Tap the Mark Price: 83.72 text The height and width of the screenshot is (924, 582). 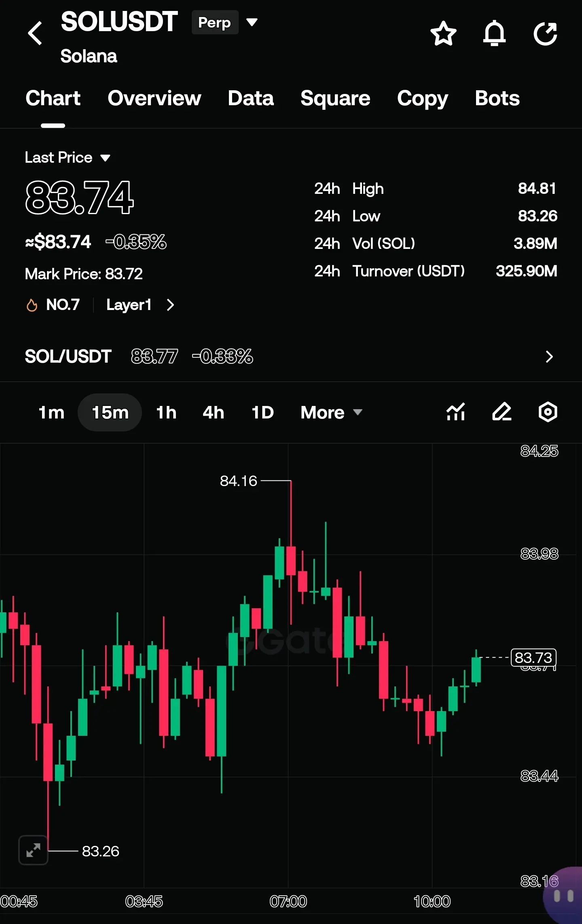[x=84, y=274]
